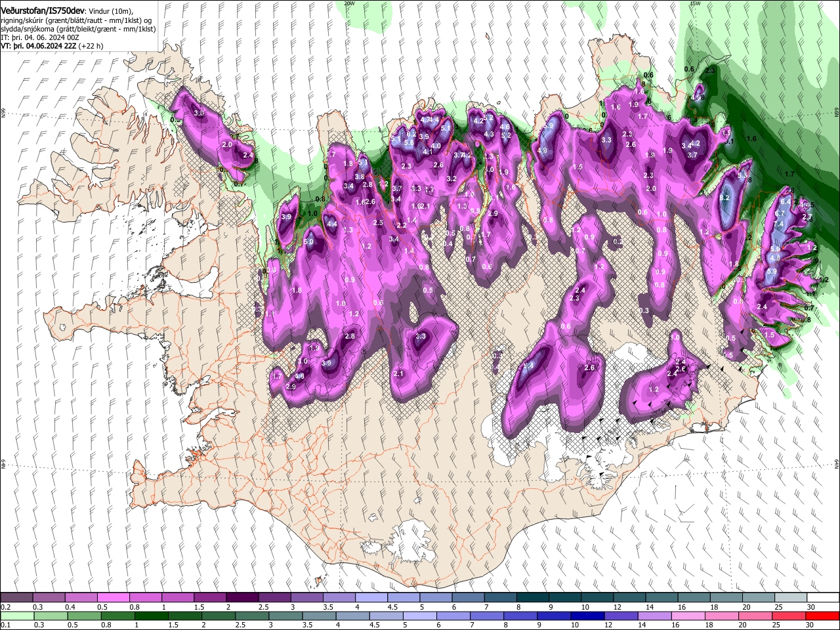Click the lavender swatch labeled 4, top legend

click(371, 597)
